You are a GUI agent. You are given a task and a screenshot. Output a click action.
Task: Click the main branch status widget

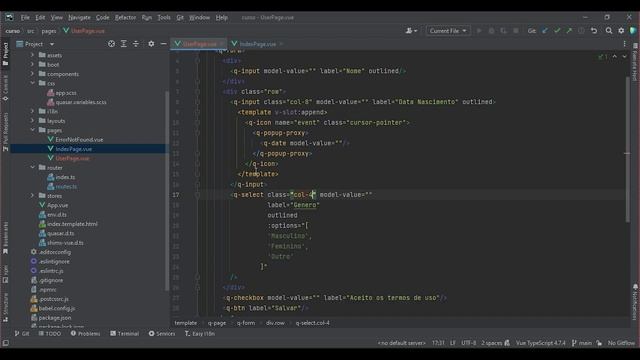click(582, 343)
